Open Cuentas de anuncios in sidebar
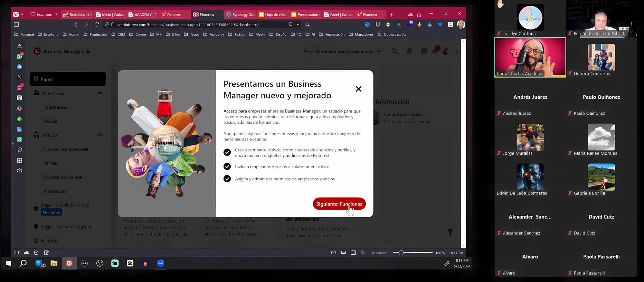The width and height of the screenshot is (644, 282). pos(66,149)
